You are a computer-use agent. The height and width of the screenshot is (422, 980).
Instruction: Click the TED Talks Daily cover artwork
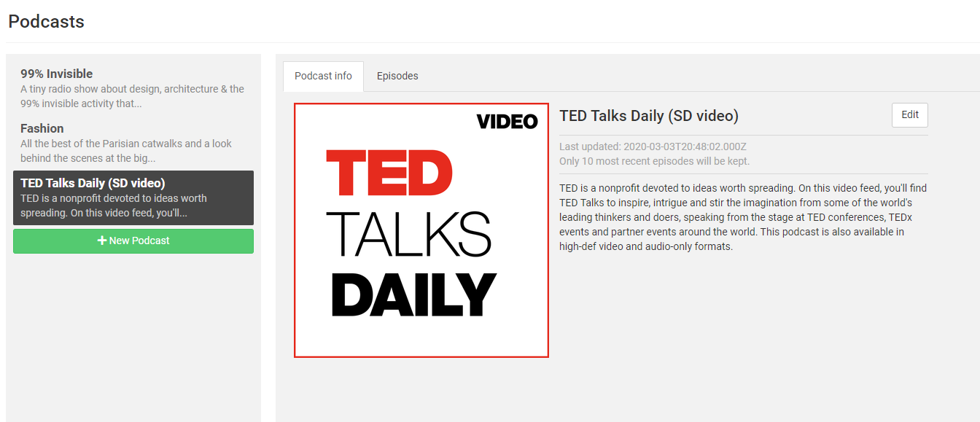coord(421,230)
